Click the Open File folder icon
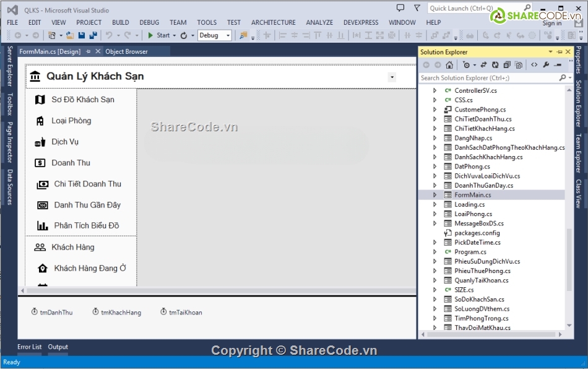Viewport: 588px width, 369px height. pos(70,35)
